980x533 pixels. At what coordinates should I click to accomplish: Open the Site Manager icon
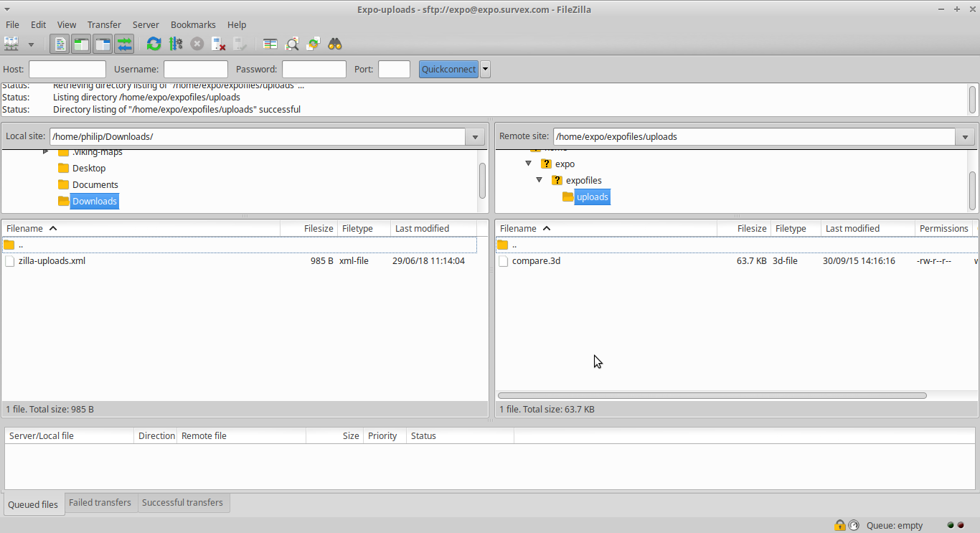click(11, 44)
